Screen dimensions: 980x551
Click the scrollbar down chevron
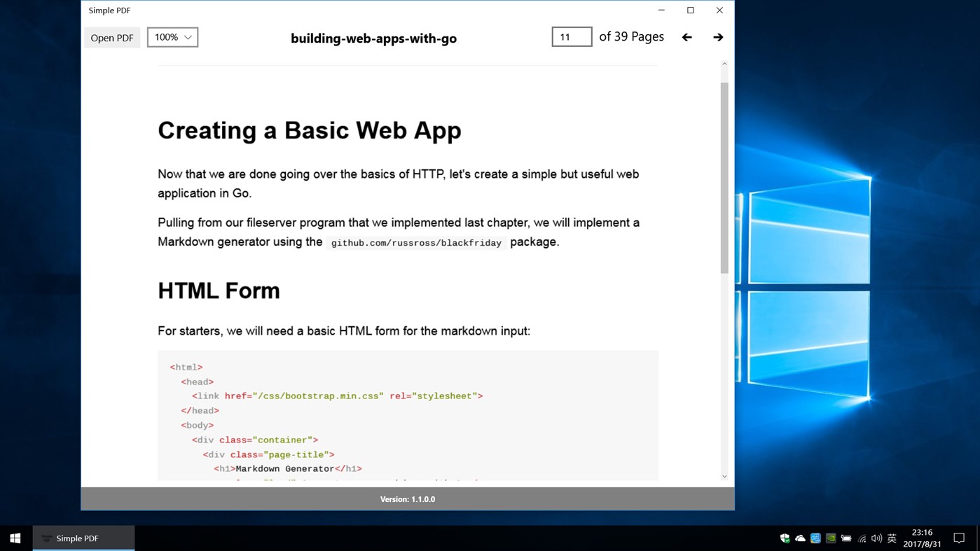click(724, 475)
